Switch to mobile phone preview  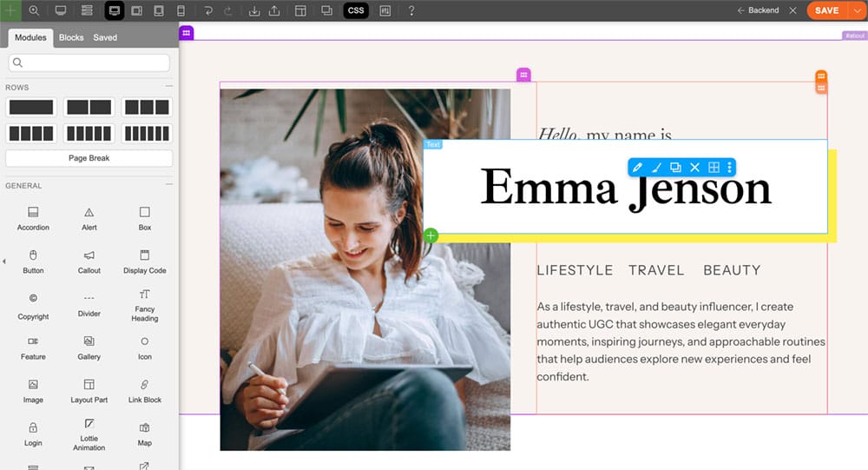(x=181, y=10)
